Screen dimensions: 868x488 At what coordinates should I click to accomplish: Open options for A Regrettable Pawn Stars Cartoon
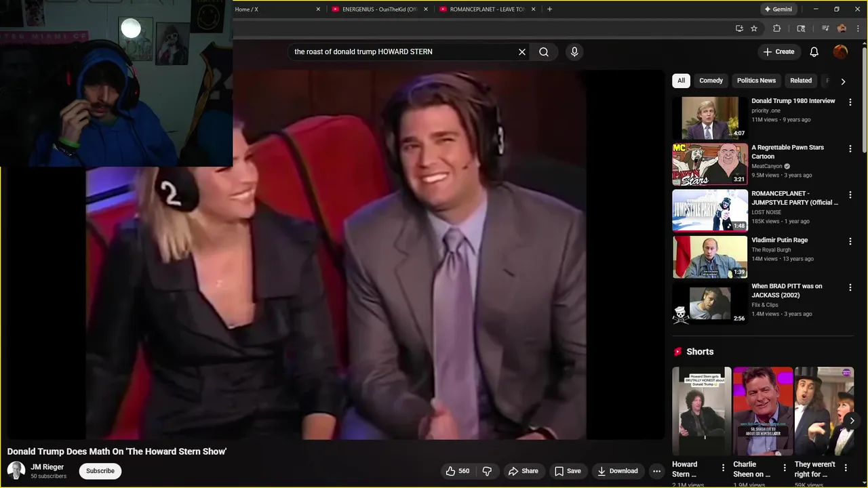850,148
